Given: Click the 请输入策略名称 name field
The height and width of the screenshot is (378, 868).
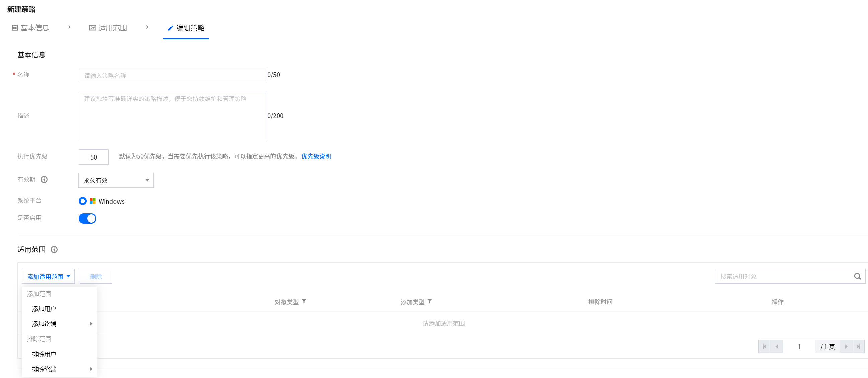Looking at the screenshot, I should coord(172,76).
